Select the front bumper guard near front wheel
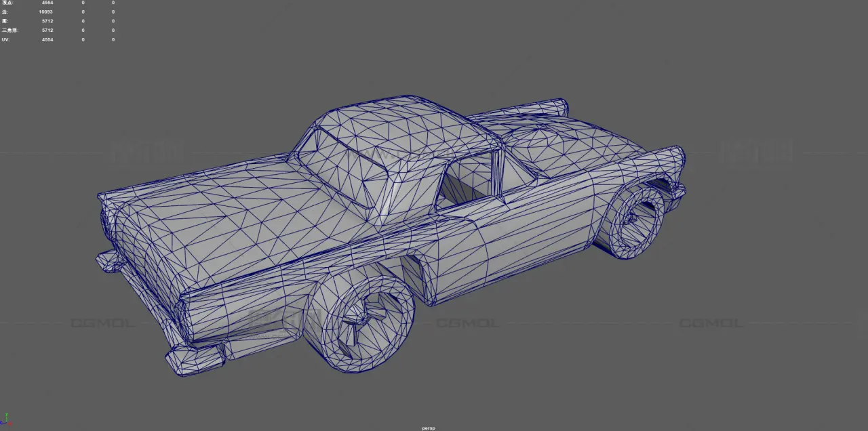 click(x=197, y=357)
